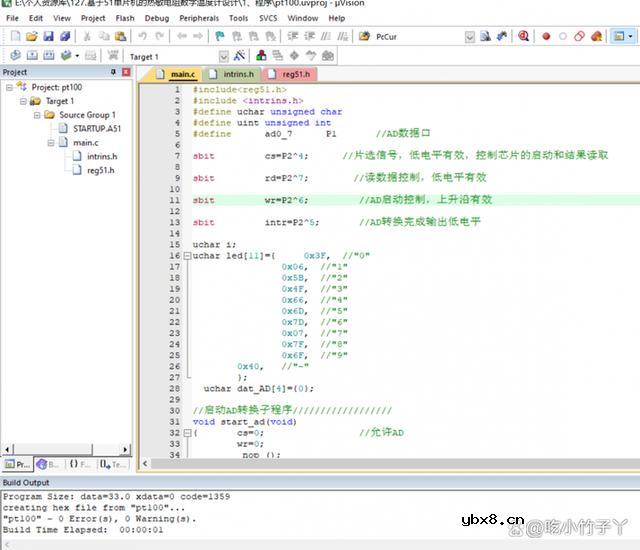The width and height of the screenshot is (640, 550).
Task: Click the Cut scissors icon
Action: 87,36
